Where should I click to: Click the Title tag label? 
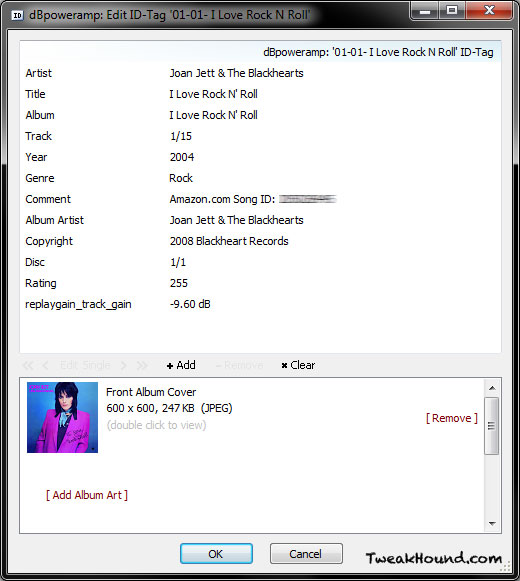pyautogui.click(x=35, y=94)
